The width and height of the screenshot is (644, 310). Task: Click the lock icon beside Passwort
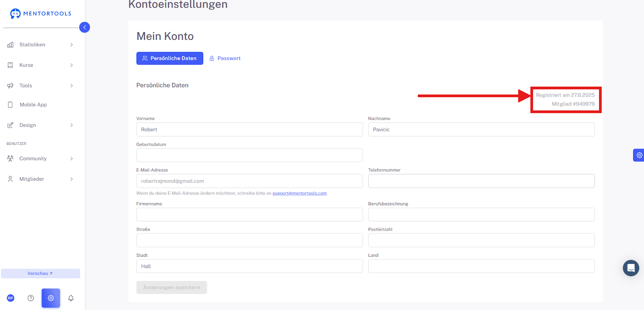click(212, 58)
